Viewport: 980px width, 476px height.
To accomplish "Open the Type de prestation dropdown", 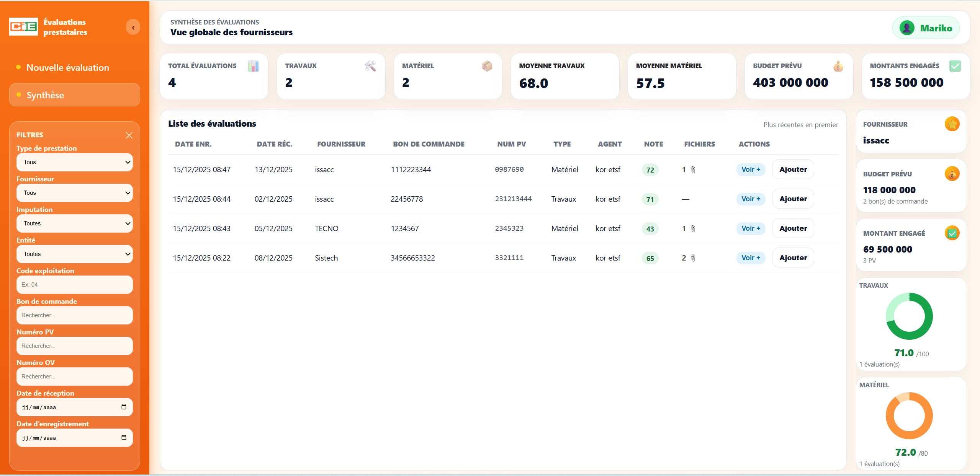I will (74, 162).
